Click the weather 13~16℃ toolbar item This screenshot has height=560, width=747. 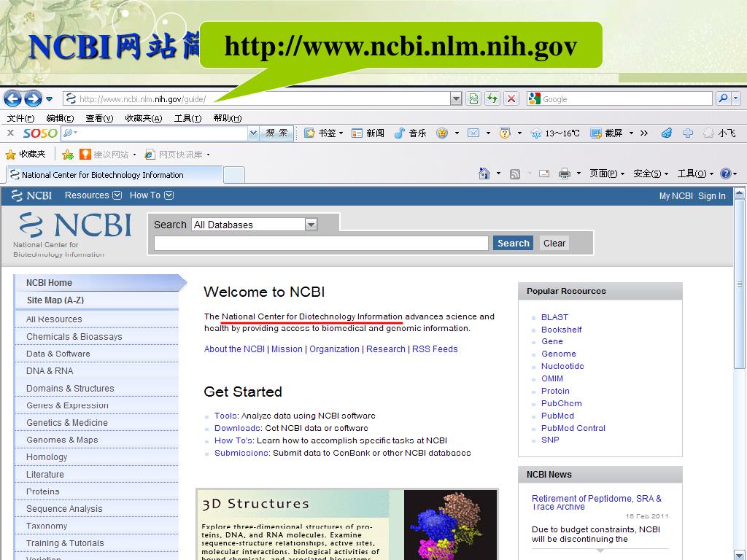(x=555, y=133)
